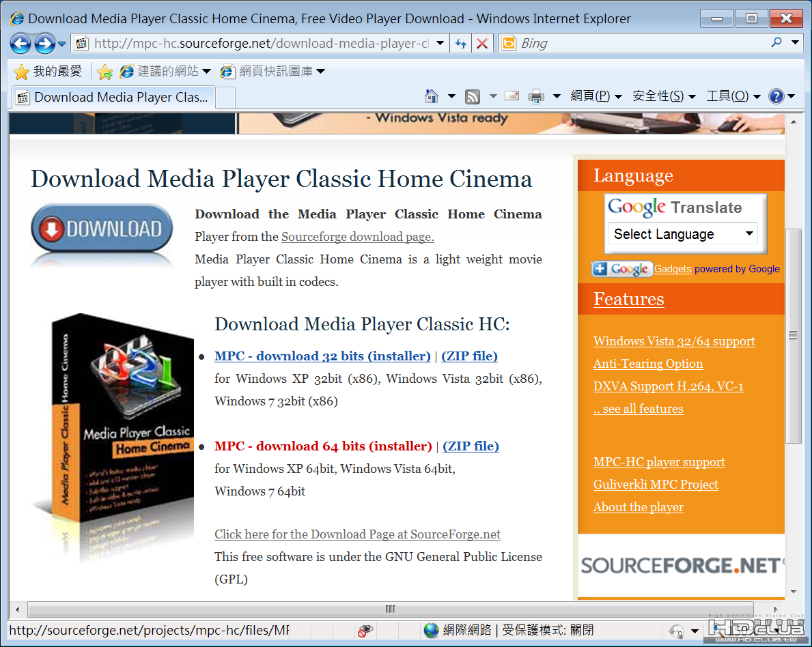Image resolution: width=812 pixels, height=647 pixels.
Task: Go forward with the Forward arrow
Action: tap(44, 44)
